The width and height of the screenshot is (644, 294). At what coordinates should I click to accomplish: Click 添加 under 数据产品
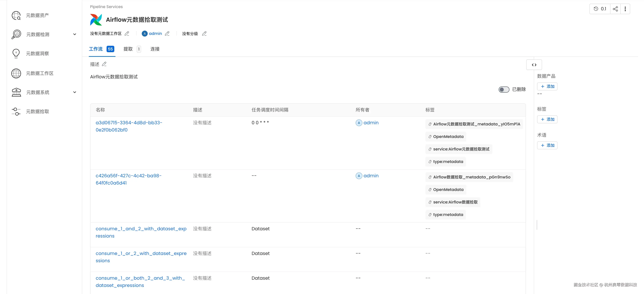(547, 86)
